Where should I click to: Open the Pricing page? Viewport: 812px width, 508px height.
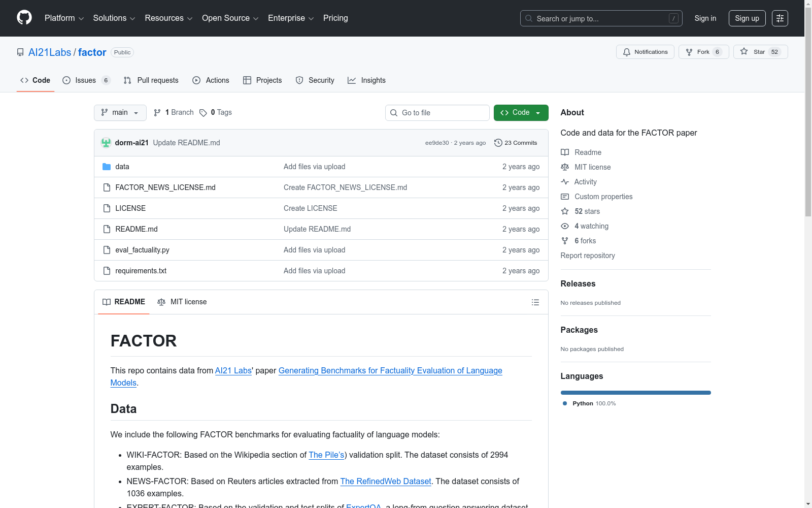pos(335,18)
